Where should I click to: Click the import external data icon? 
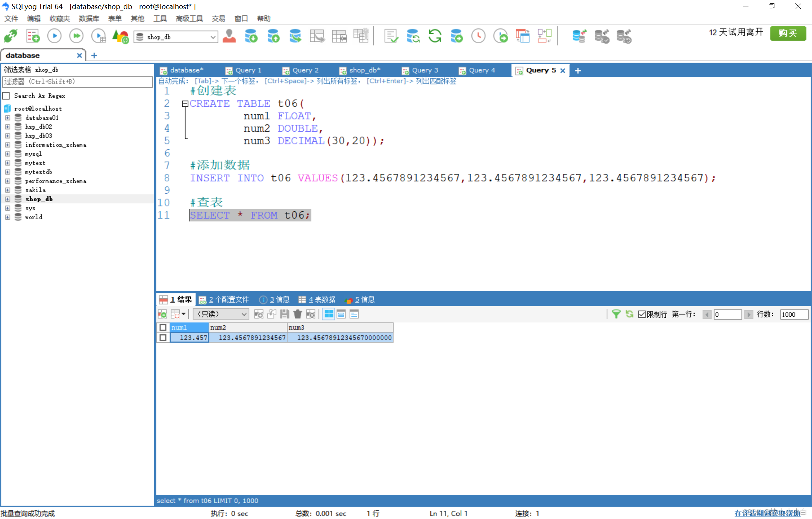pos(457,36)
